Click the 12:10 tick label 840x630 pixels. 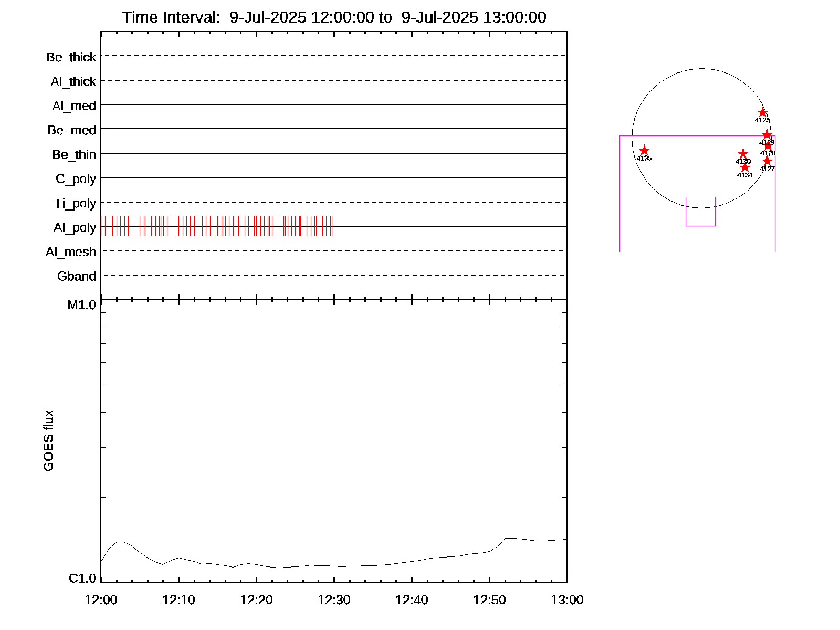click(178, 600)
